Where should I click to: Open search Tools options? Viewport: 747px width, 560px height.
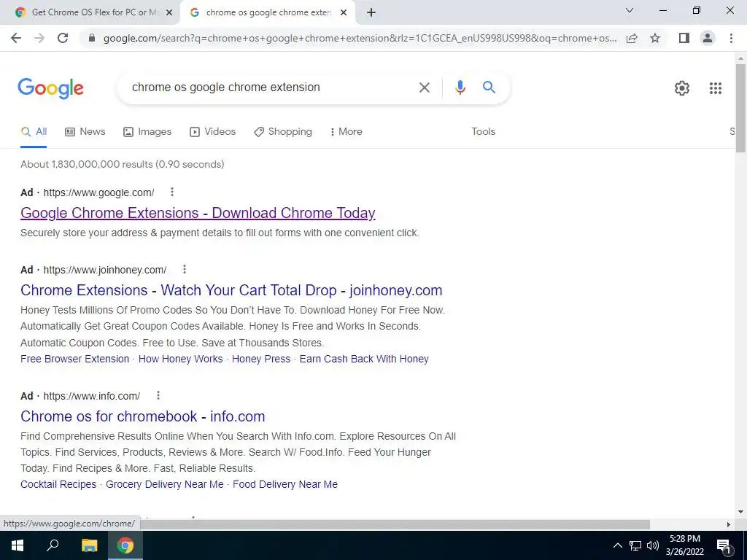point(483,132)
